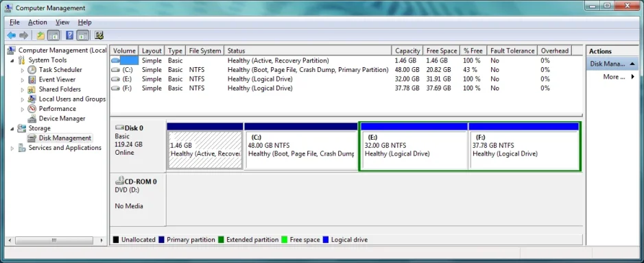644x263 pixels.
Task: Click the Computer Management (Local) root tree icon
Action: 12,50
